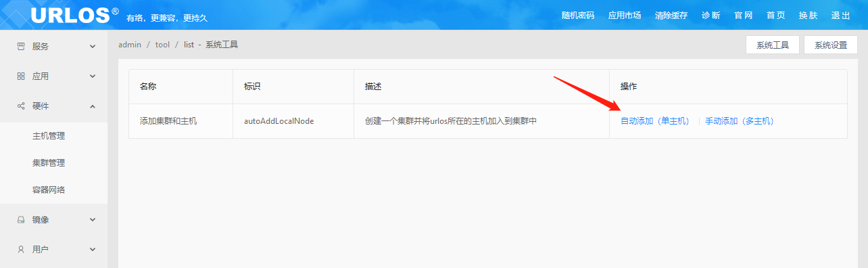
Task: Click the 用户 person icon in sidebar
Action: coord(21,250)
